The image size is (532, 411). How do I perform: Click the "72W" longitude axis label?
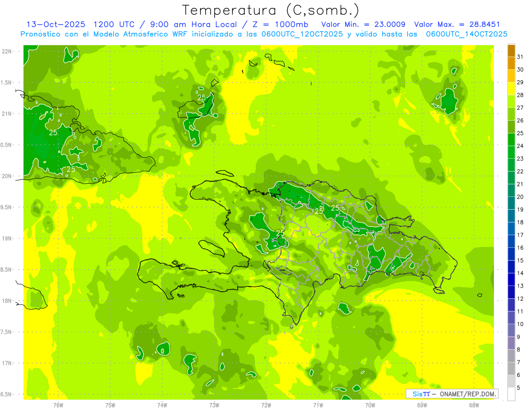coord(266,405)
